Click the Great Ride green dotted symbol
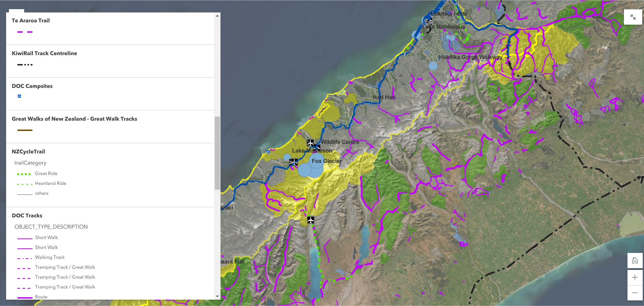This screenshot has height=306, width=644. click(x=24, y=174)
